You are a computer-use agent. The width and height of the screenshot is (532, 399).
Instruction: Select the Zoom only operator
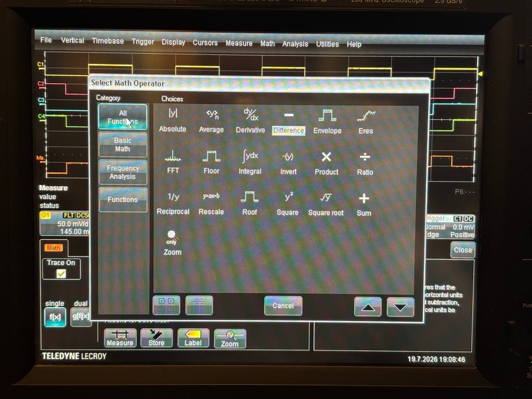click(172, 243)
